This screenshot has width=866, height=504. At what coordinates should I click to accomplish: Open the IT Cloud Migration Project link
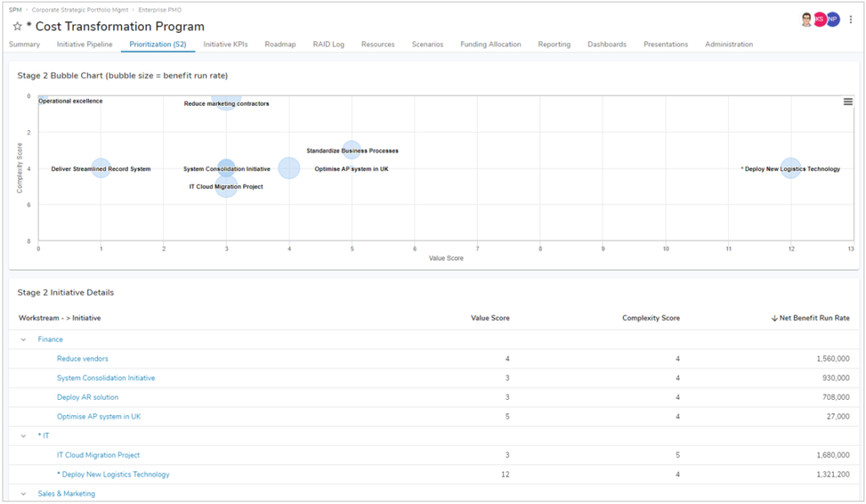click(99, 455)
